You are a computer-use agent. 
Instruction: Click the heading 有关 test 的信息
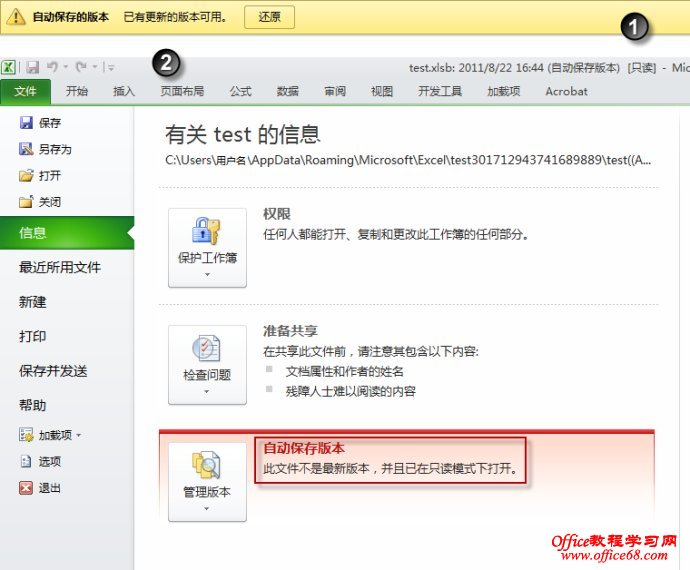[242, 134]
